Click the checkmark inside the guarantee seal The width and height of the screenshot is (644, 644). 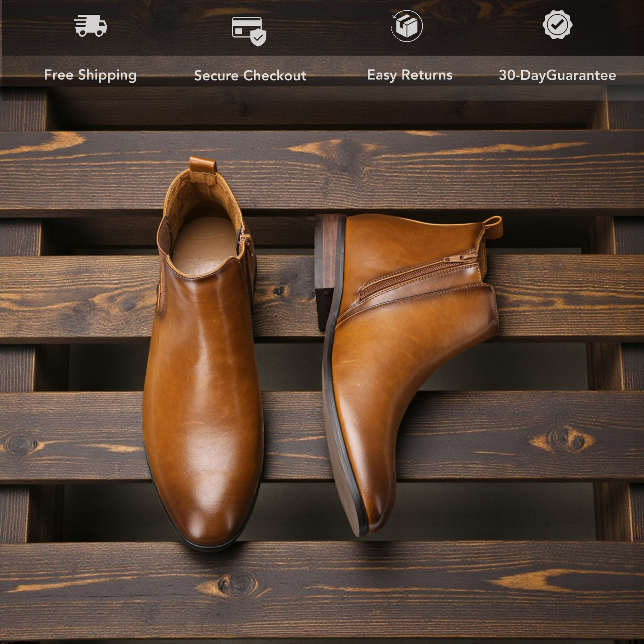pyautogui.click(x=557, y=25)
